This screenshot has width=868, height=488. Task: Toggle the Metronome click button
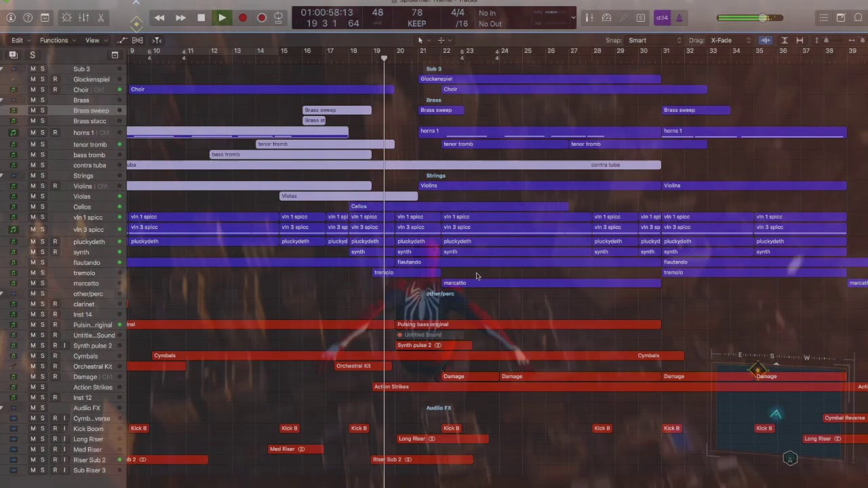(680, 18)
